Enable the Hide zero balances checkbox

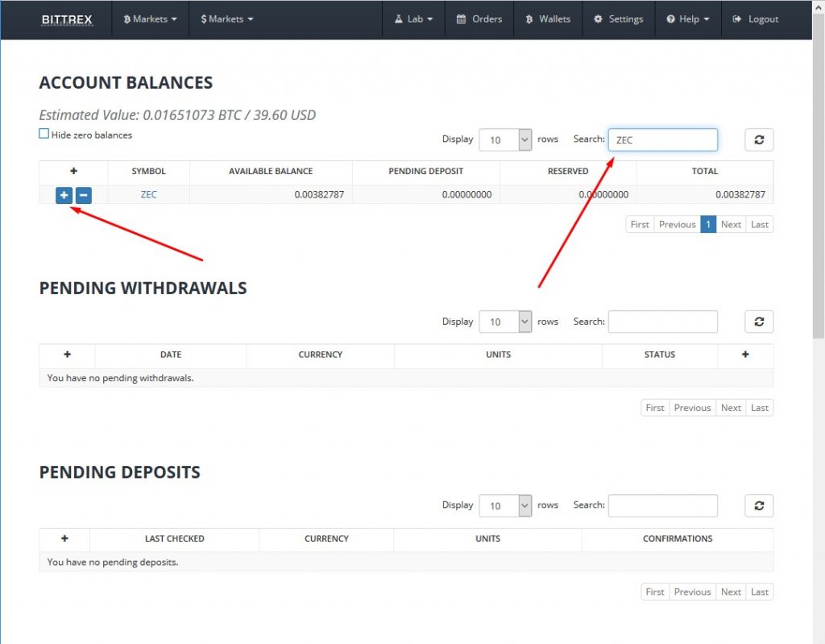pyautogui.click(x=44, y=135)
